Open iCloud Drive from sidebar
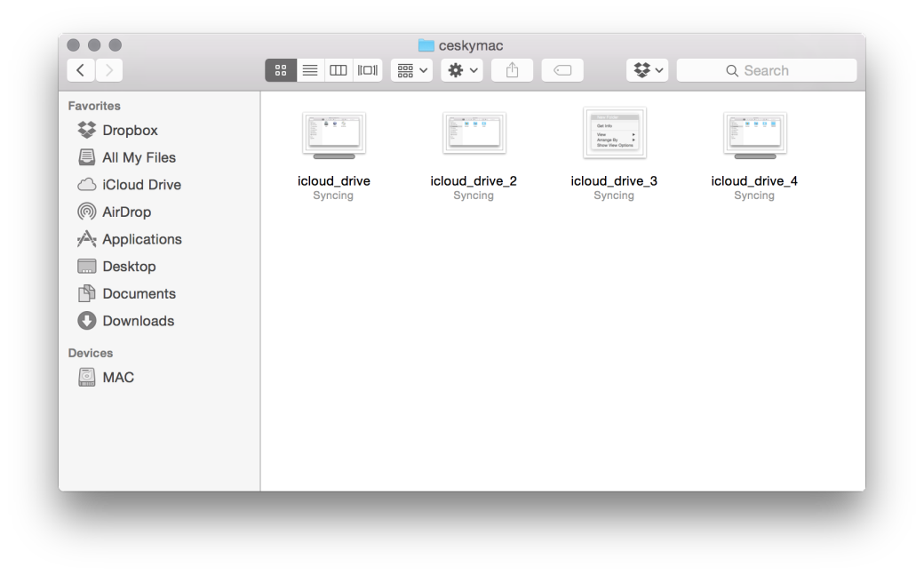Viewport: 924px width, 575px height. point(140,185)
